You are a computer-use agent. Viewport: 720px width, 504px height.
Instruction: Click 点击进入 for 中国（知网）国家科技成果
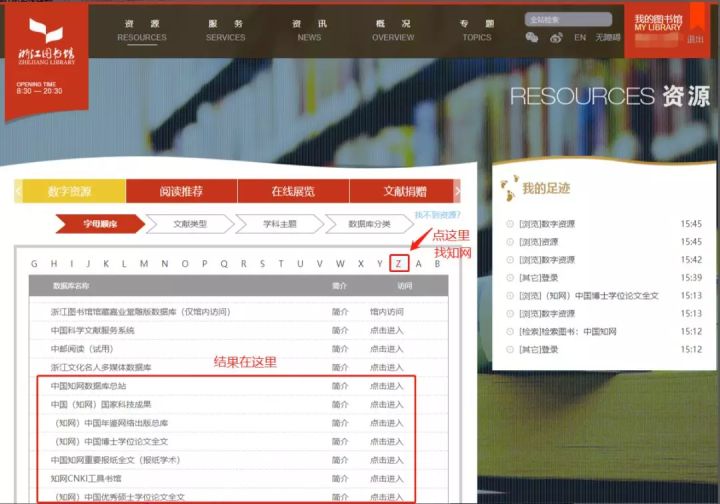click(387, 404)
